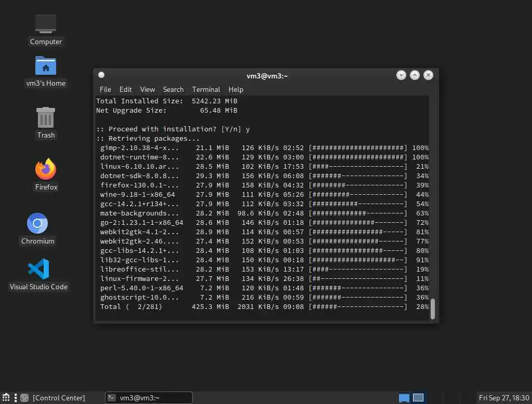
Task: Click the 'Total Installed Size:' line
Action: [x=167, y=101]
